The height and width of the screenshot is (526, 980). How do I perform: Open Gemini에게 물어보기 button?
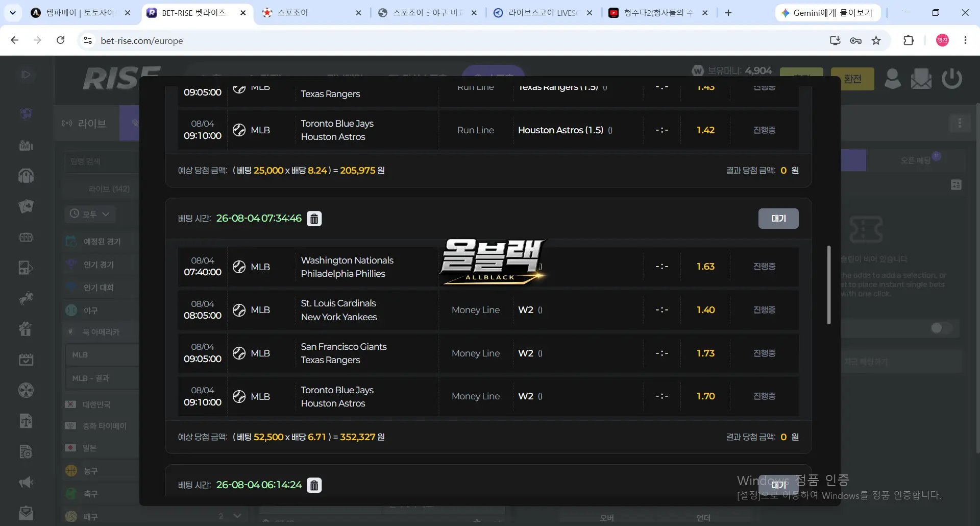tap(828, 13)
